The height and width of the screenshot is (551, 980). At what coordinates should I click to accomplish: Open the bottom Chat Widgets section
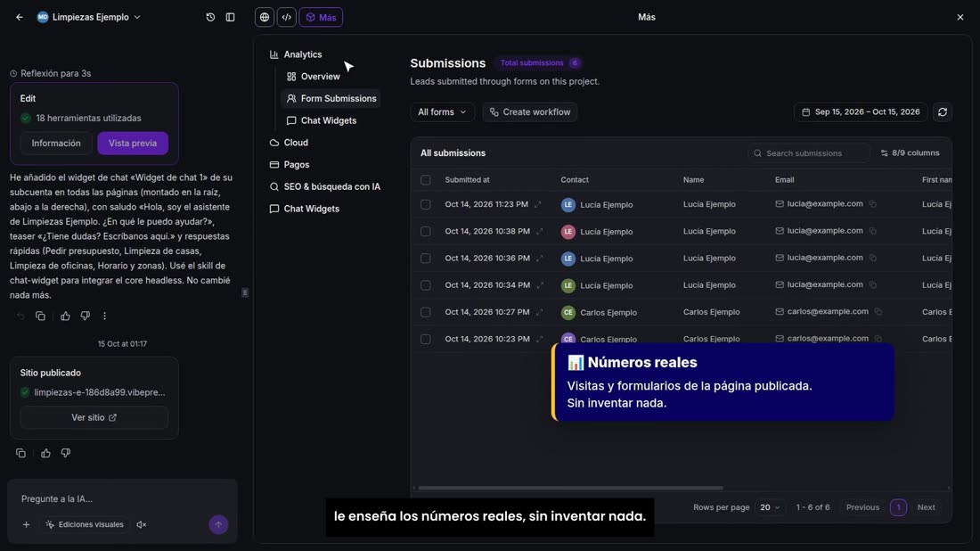coord(305,209)
